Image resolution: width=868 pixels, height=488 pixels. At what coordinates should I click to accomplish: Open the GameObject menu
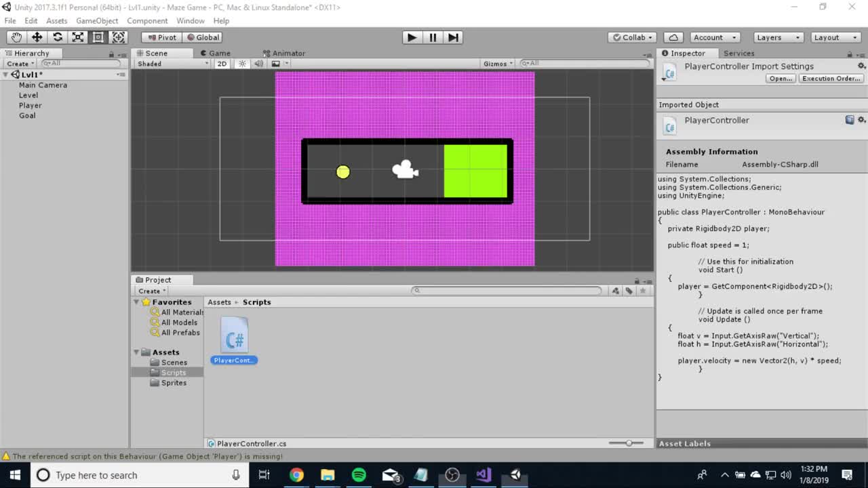97,20
